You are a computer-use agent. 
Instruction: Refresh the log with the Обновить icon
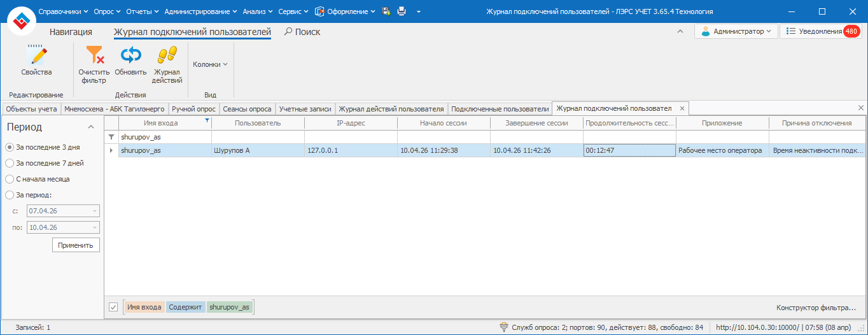click(130, 56)
